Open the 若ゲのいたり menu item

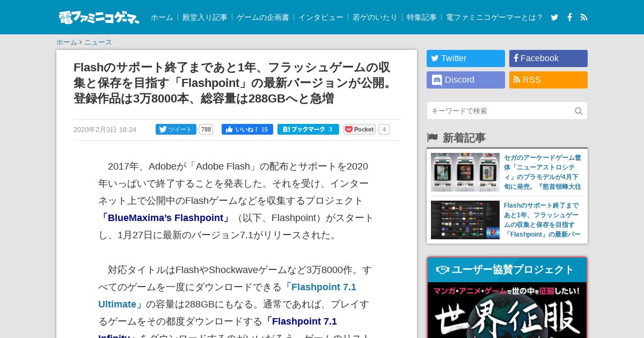click(x=375, y=17)
